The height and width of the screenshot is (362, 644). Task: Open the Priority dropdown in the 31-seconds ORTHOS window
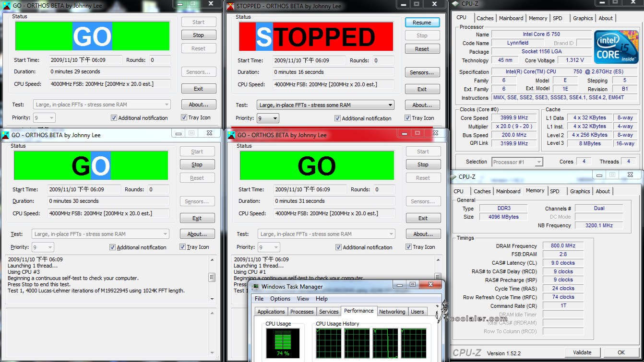click(x=269, y=247)
